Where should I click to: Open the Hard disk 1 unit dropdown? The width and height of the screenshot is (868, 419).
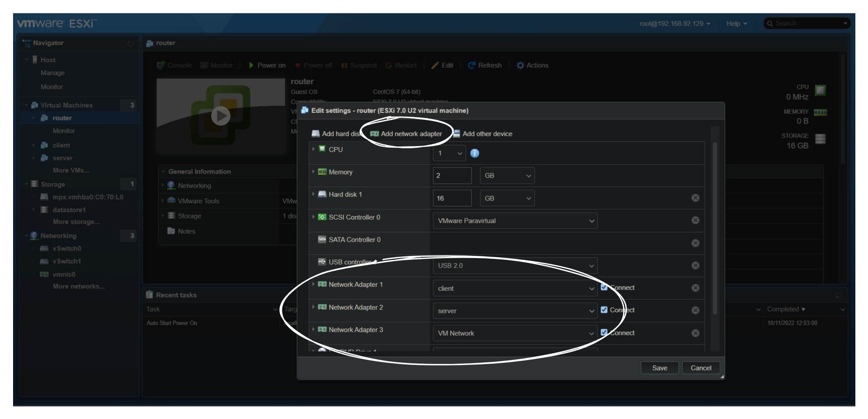coord(507,198)
